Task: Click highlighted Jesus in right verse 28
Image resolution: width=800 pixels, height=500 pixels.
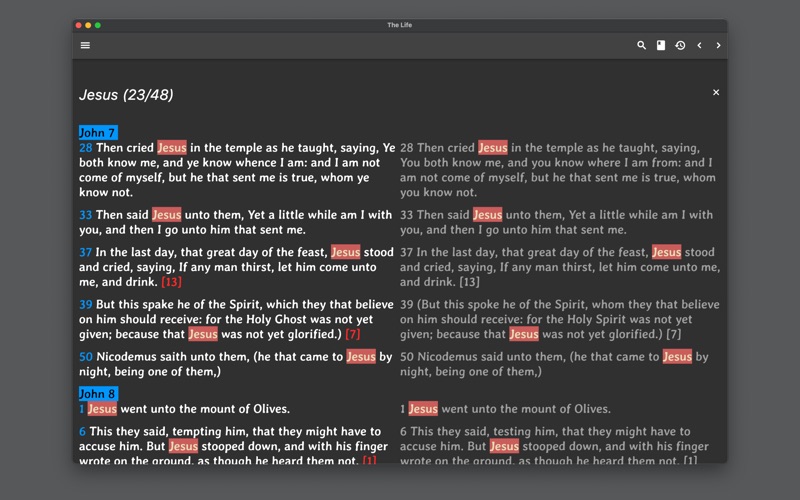Action: [x=493, y=147]
